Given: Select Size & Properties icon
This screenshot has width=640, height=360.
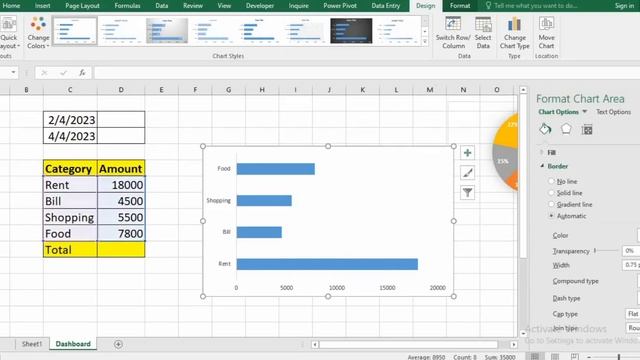Looking at the screenshot, I should coord(587,130).
